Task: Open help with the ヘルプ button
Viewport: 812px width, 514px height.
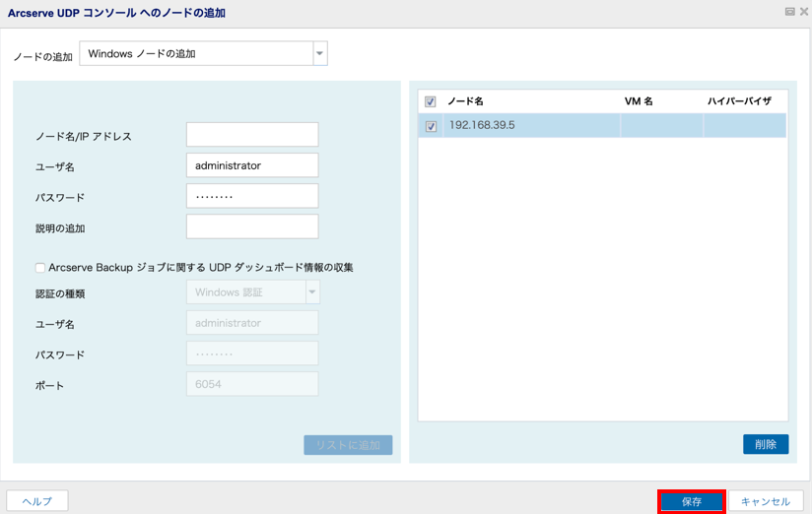Action: [x=37, y=501]
